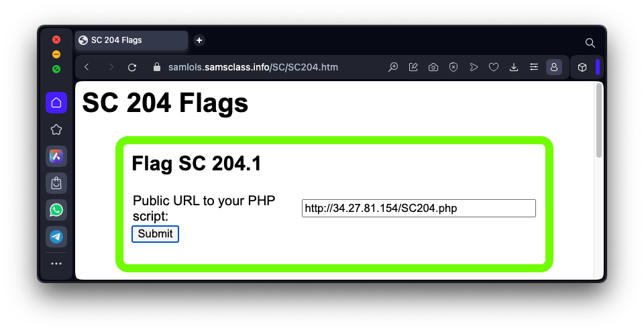
Task: Open sidebar more options (three dots)
Action: pyautogui.click(x=56, y=264)
